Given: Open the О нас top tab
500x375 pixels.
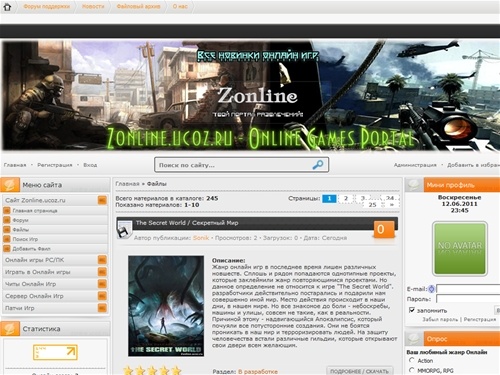Looking at the screenshot, I should click(x=180, y=6).
